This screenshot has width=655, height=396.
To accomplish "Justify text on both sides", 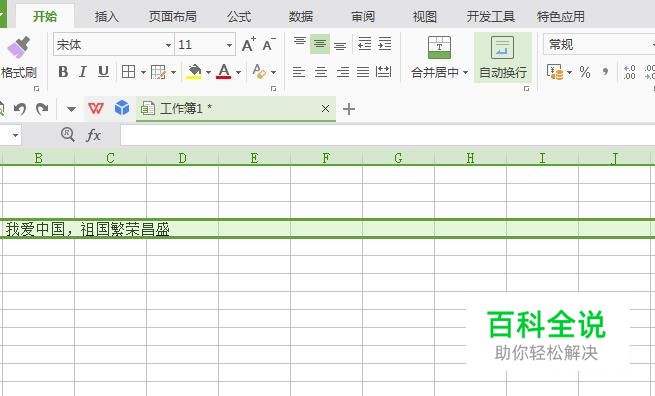I will [x=363, y=72].
